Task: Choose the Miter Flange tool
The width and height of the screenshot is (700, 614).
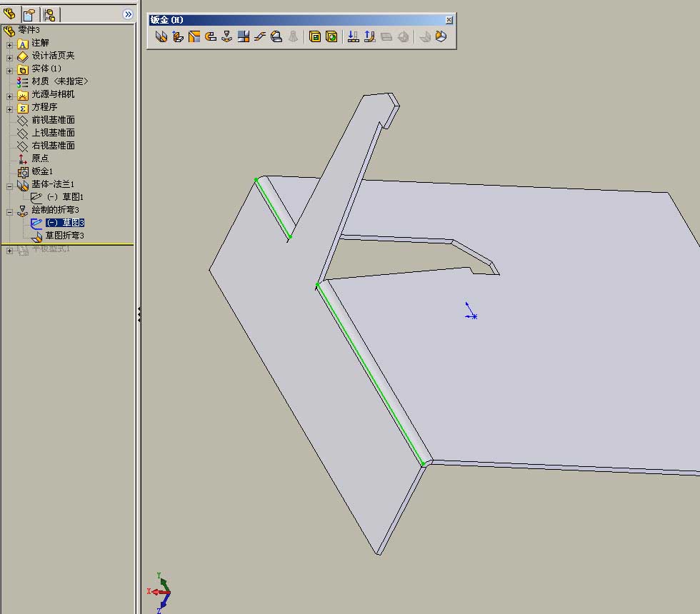Action: click(194, 36)
